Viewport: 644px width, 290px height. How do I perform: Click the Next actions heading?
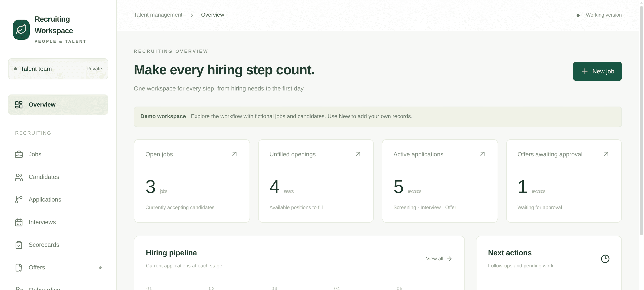[x=510, y=253]
